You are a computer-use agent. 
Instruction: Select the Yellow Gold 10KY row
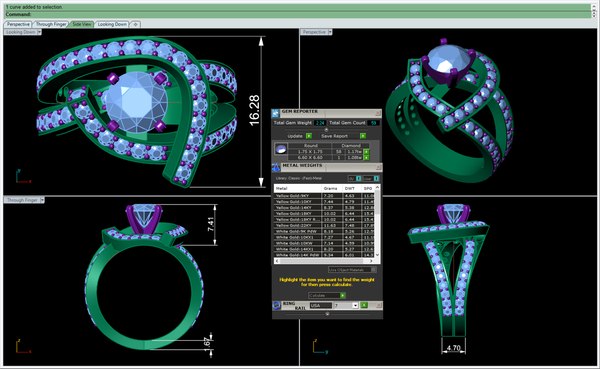coord(324,201)
